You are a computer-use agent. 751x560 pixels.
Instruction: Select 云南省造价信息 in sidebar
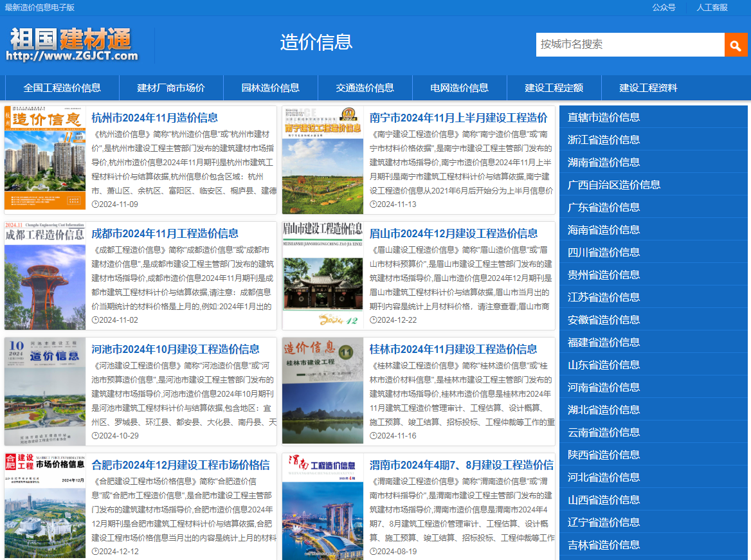653,433
